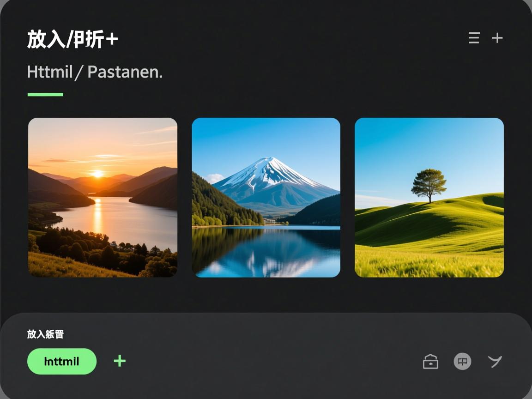Open the snowy Mount Fuji photo thumbnail
The height and width of the screenshot is (399, 532).
pos(266,198)
